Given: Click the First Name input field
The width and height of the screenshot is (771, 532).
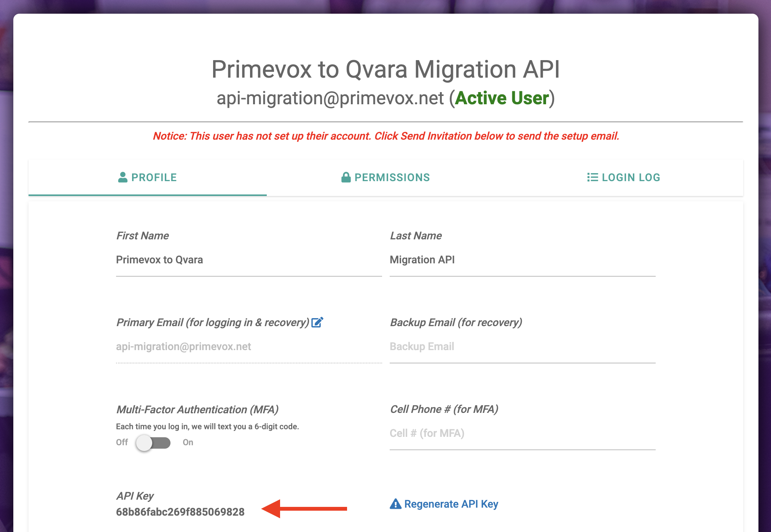Looking at the screenshot, I should [x=249, y=260].
